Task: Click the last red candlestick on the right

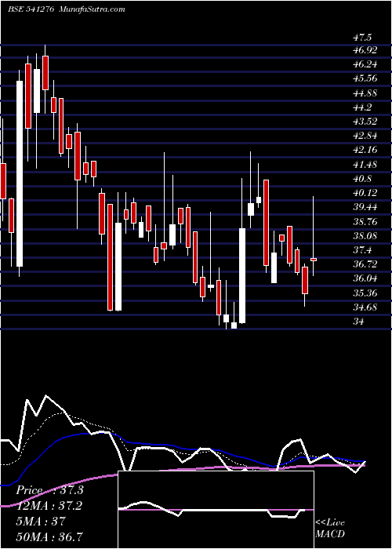Action: (314, 260)
